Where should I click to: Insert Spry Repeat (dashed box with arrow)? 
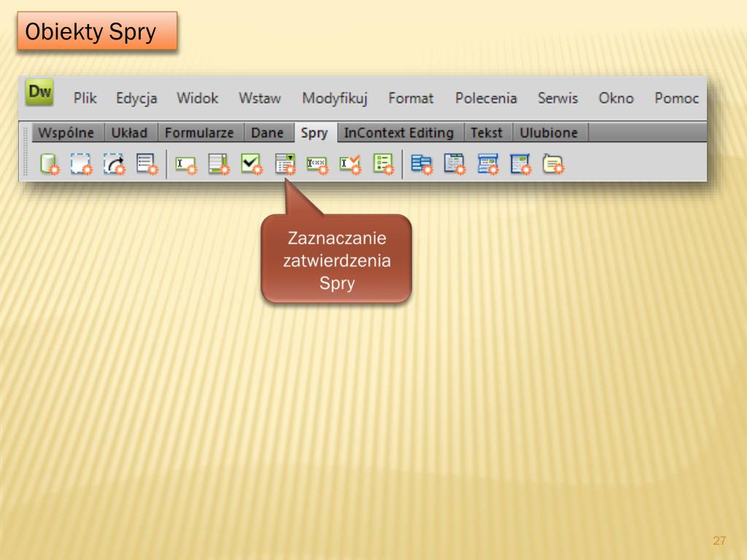pyautogui.click(x=115, y=164)
